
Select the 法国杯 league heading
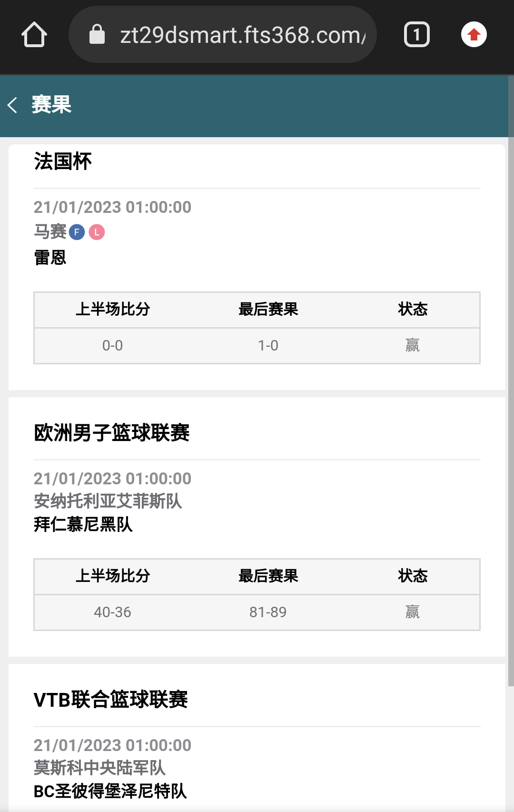[63, 161]
